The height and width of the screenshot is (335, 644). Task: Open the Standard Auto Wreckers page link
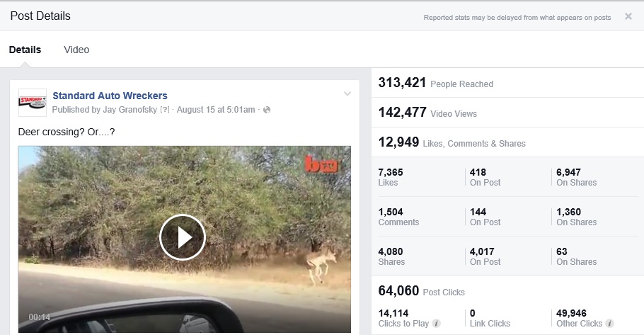click(x=110, y=96)
